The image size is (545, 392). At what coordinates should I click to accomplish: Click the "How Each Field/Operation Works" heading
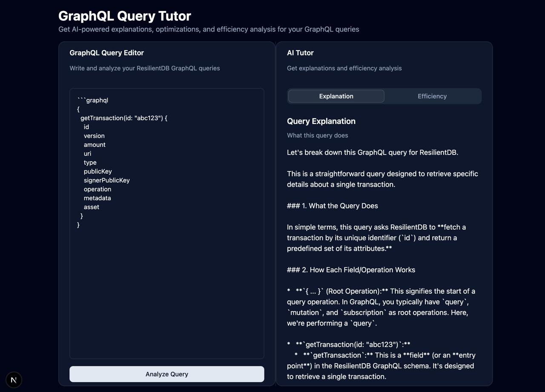tap(351, 270)
